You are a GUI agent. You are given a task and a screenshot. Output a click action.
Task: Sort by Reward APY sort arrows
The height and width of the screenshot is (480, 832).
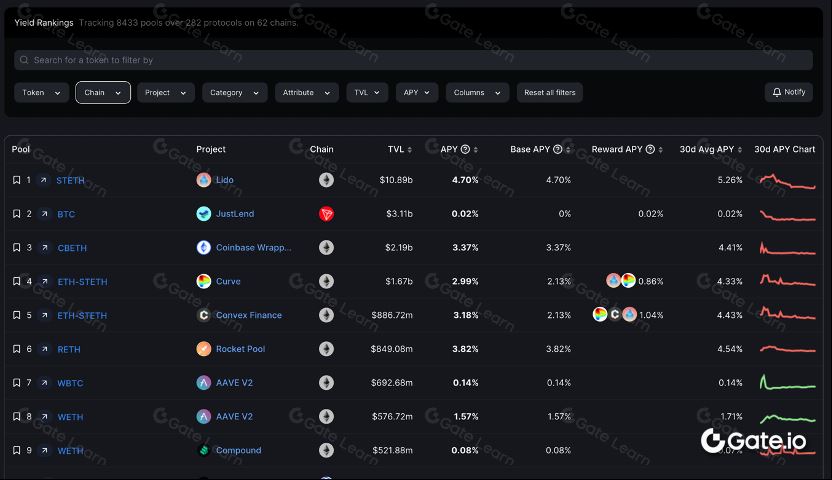pyautogui.click(x=660, y=150)
